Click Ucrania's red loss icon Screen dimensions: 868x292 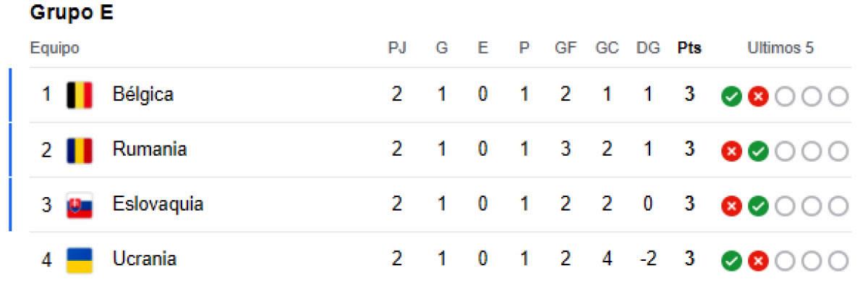pyautogui.click(x=757, y=261)
